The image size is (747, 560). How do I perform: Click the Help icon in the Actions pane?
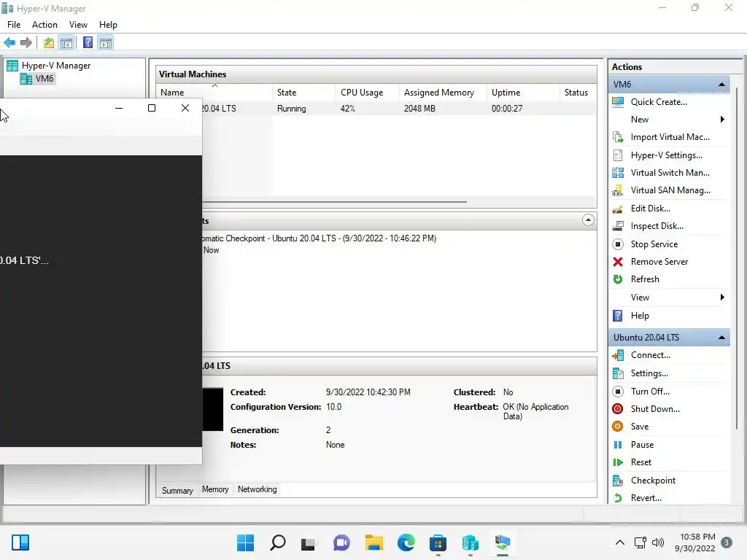pos(618,316)
